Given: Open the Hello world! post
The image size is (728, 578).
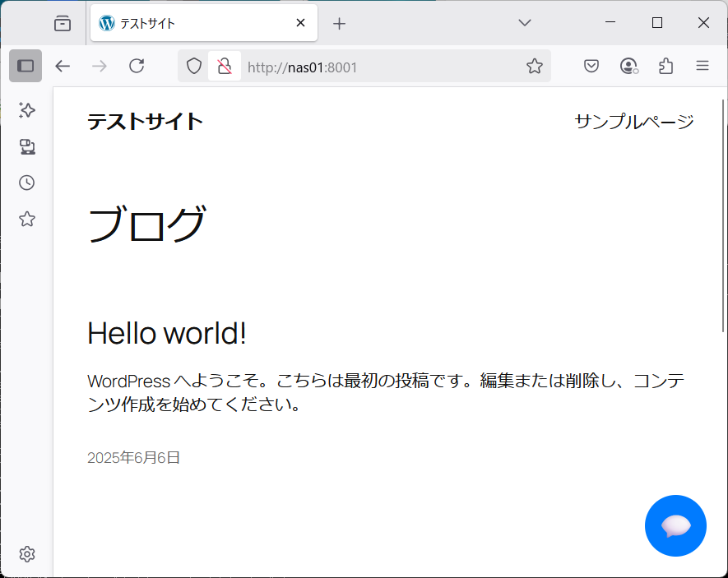Looking at the screenshot, I should point(167,333).
